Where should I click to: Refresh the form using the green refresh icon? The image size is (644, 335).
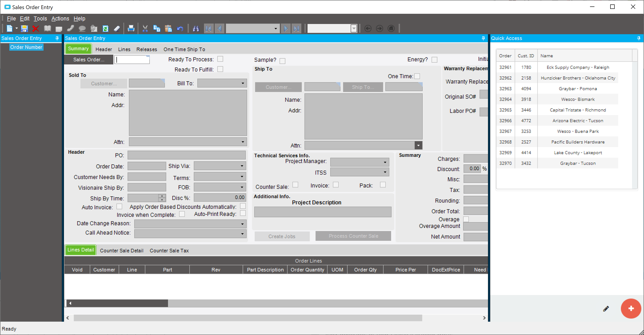(106, 28)
